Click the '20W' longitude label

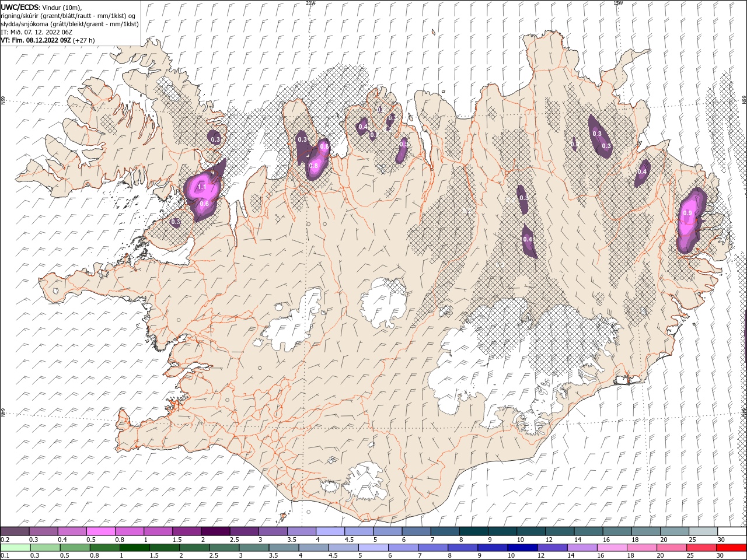click(x=310, y=3)
